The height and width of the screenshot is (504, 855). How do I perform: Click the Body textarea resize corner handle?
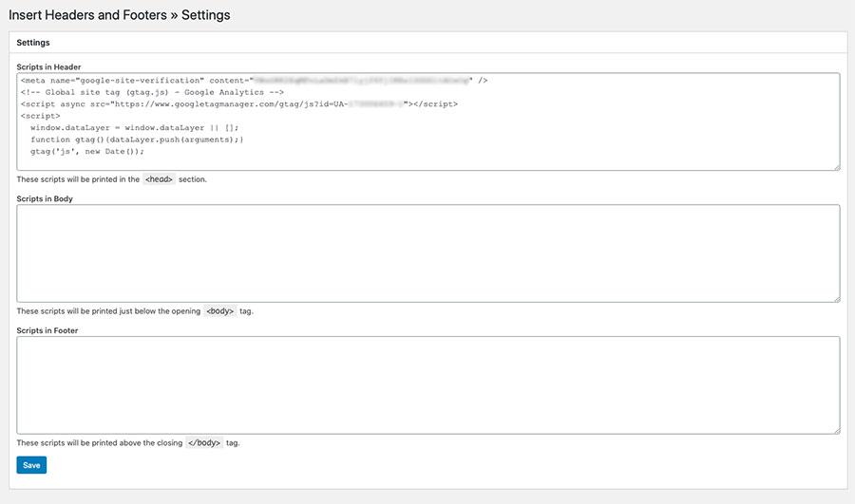point(836,298)
